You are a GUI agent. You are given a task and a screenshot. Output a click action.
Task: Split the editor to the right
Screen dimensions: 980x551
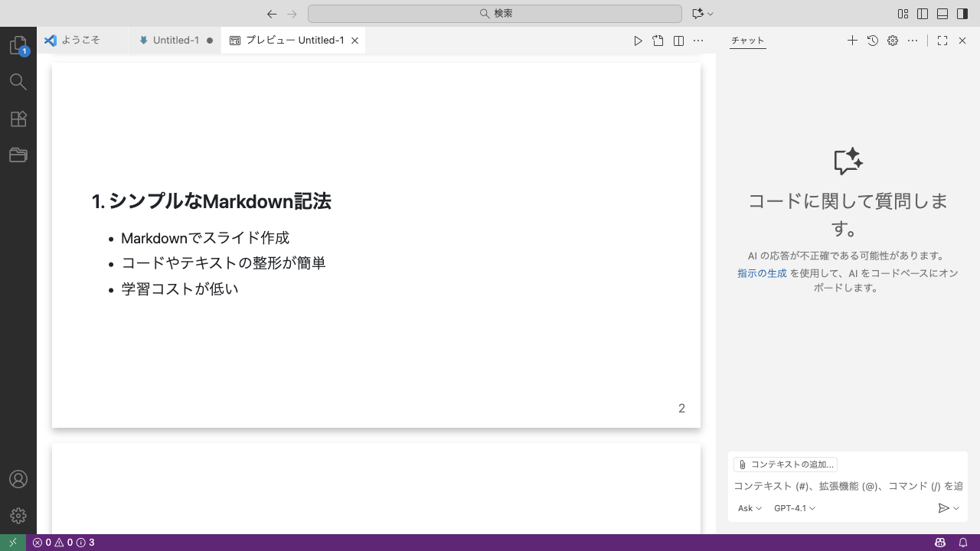[678, 41]
